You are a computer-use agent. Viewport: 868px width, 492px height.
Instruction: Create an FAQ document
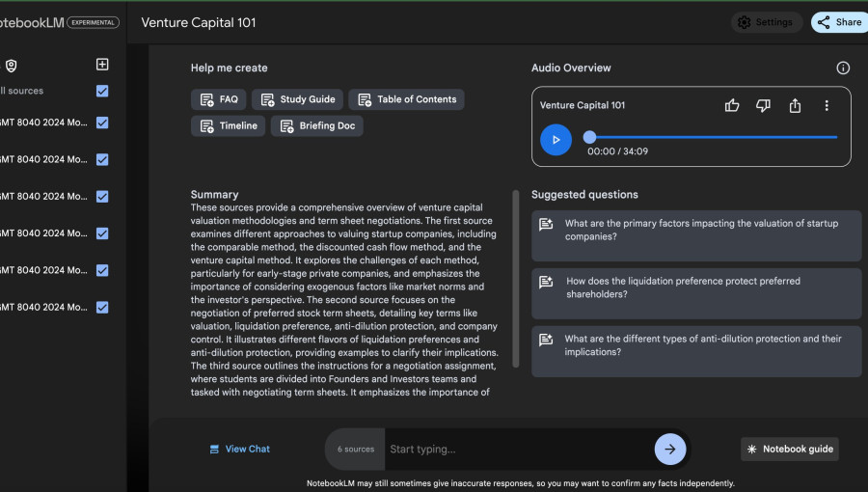[x=219, y=99]
